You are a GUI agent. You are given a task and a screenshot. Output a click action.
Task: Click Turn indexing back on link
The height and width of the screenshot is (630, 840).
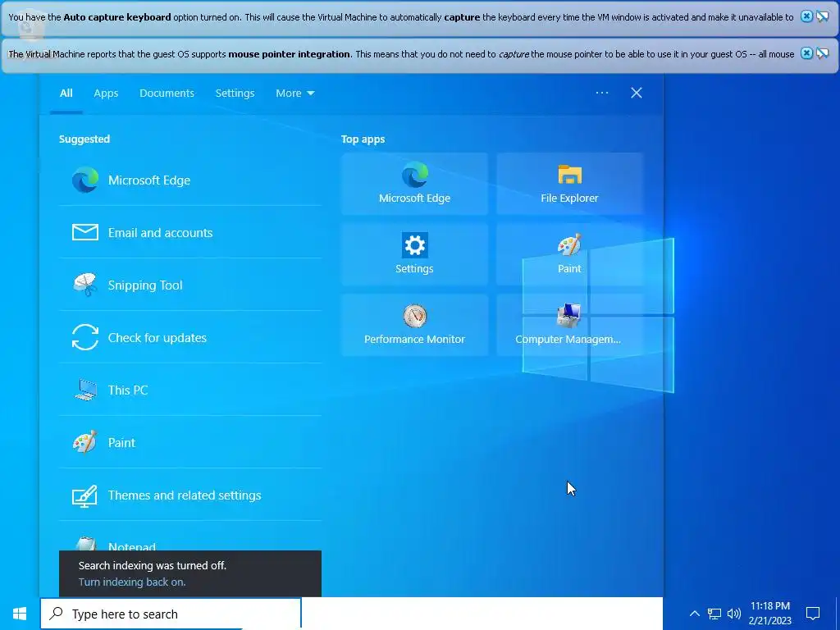tap(132, 582)
